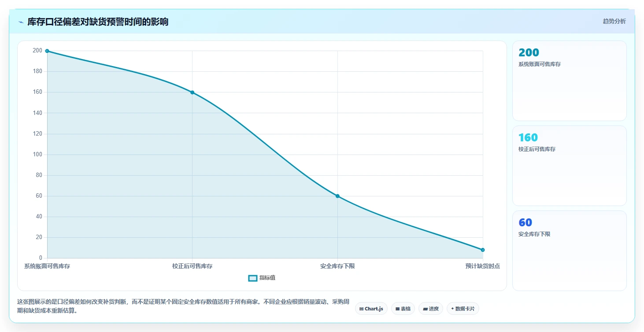644x332 pixels.
Task: Click x-axis label 预计缺货时点
Action: click(482, 266)
